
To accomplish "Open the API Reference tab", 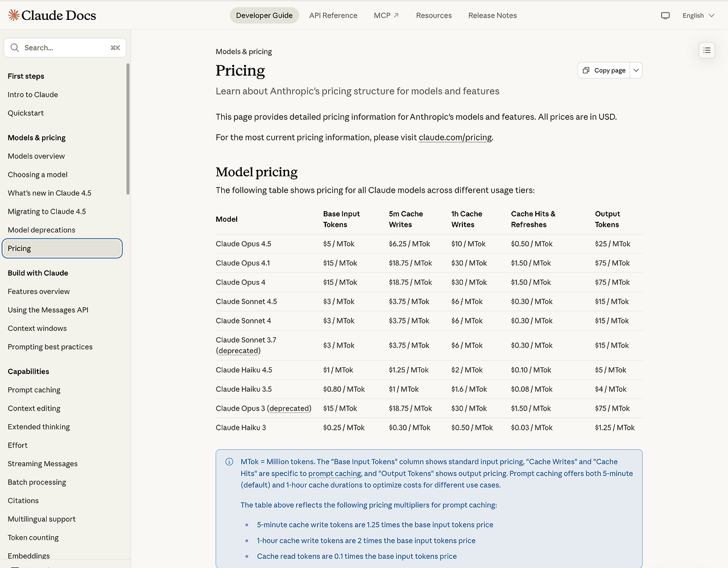I will click(333, 15).
